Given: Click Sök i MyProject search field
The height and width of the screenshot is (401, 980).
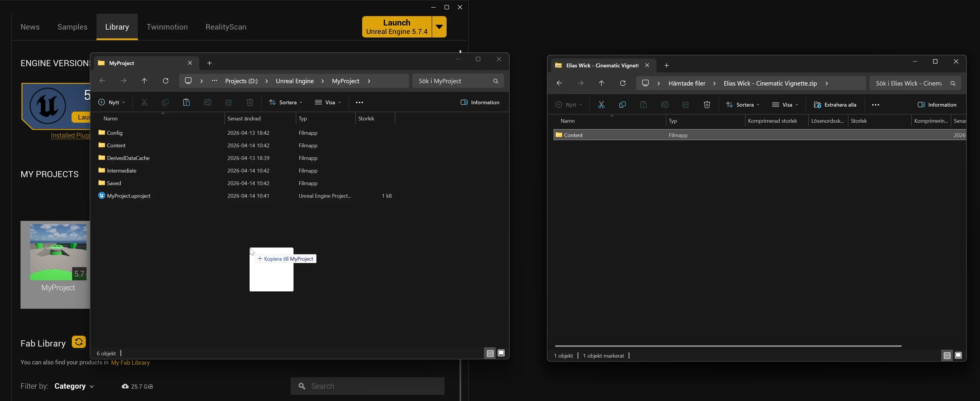Looking at the screenshot, I should click(458, 81).
